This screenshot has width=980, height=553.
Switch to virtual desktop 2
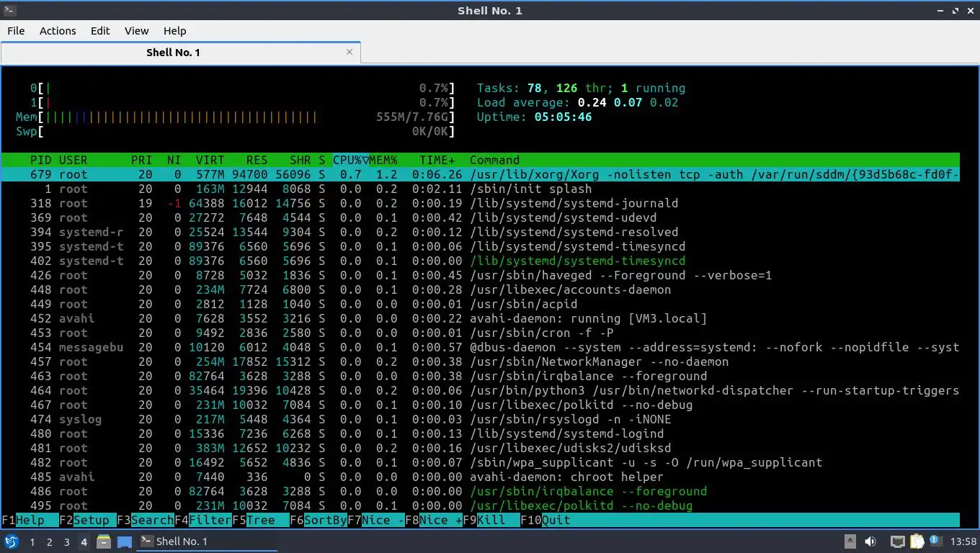coord(49,541)
